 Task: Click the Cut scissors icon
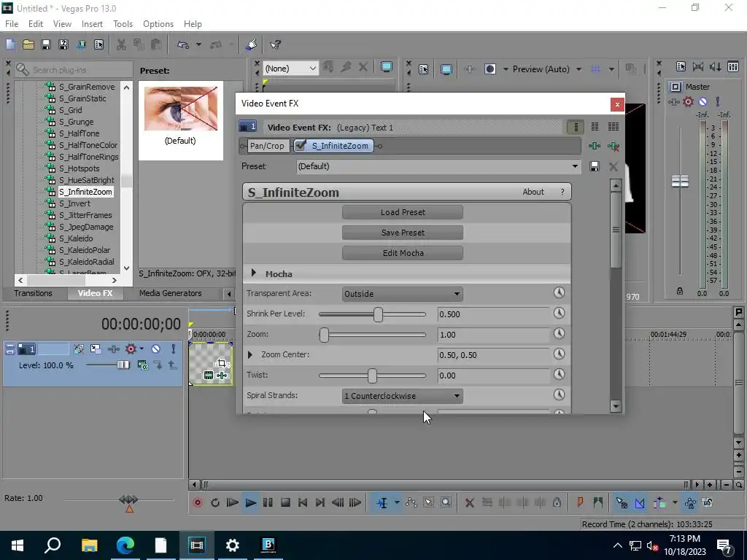coord(122,44)
